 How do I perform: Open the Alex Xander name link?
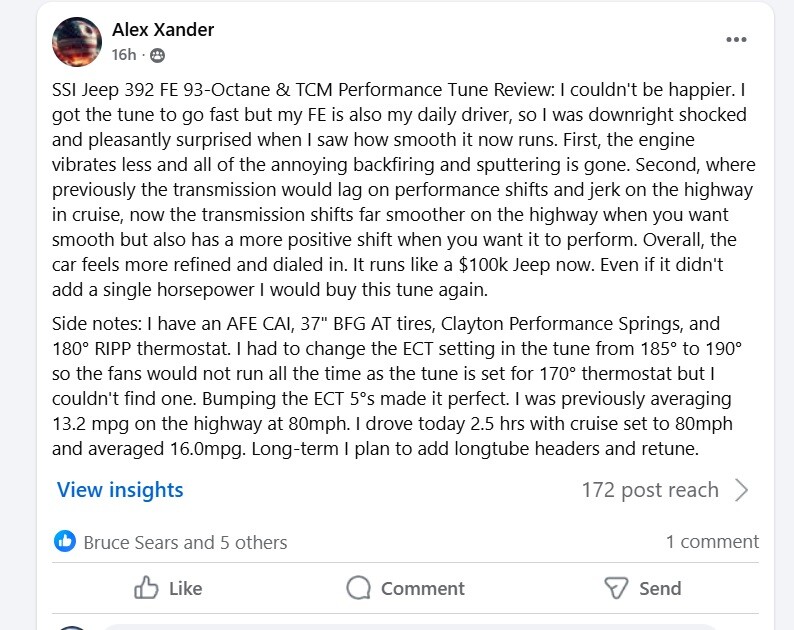click(163, 30)
